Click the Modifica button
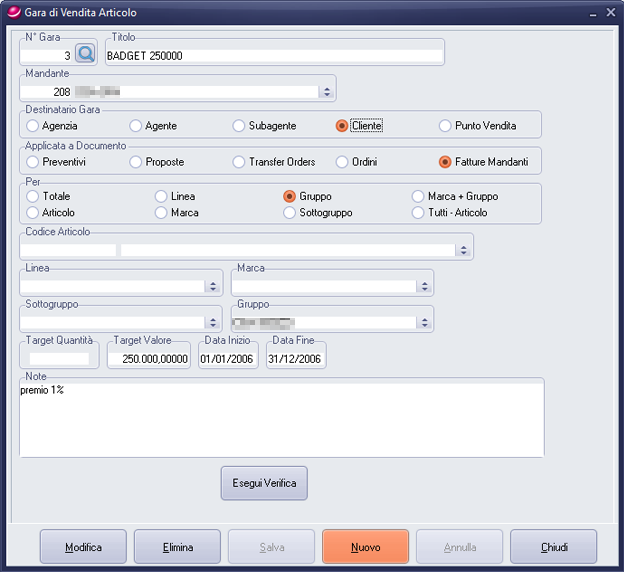The image size is (624, 572). [x=84, y=547]
